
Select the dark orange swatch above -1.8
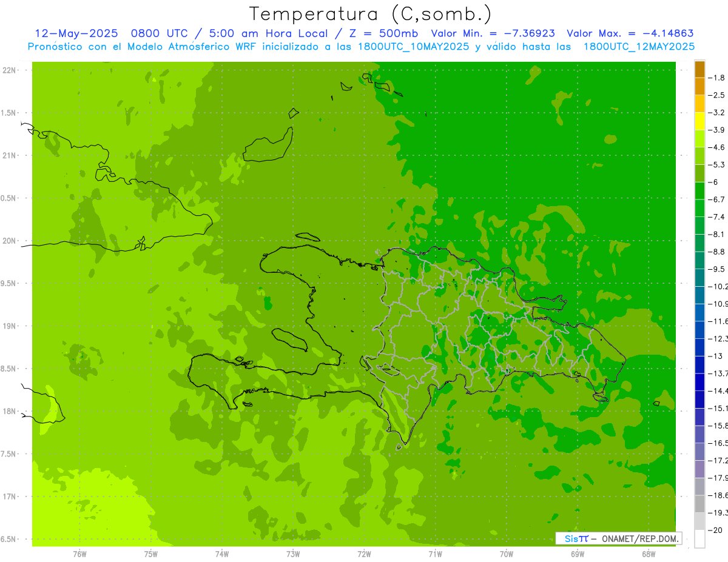point(699,69)
